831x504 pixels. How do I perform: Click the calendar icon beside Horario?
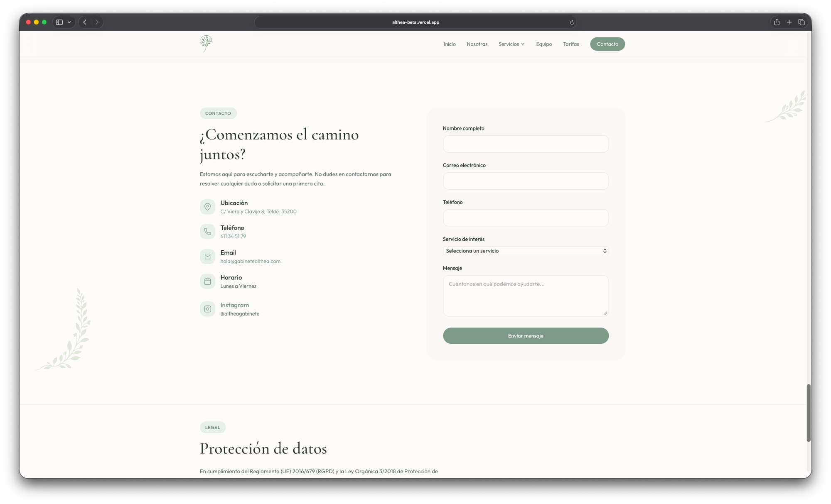207,281
